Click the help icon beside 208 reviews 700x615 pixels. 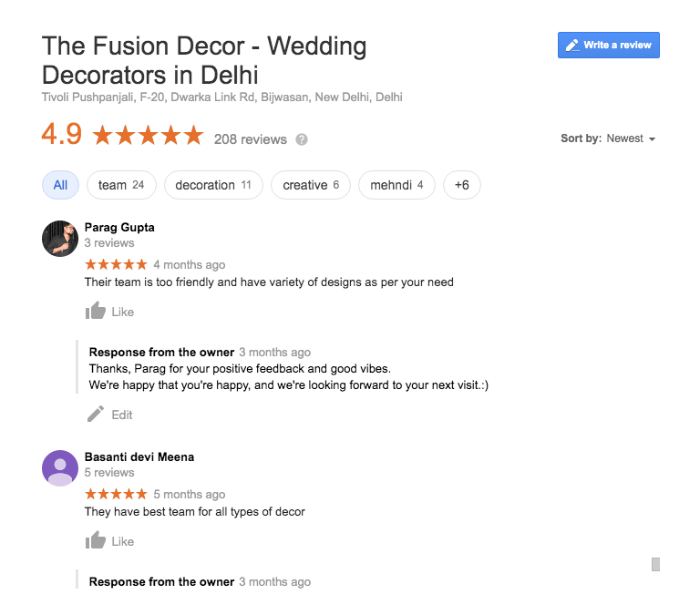(302, 139)
